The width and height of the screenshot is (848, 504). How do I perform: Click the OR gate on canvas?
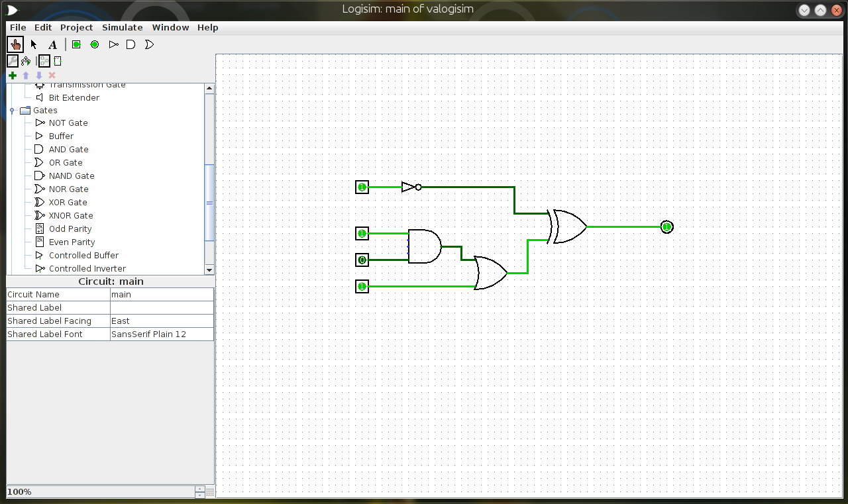tap(491, 273)
